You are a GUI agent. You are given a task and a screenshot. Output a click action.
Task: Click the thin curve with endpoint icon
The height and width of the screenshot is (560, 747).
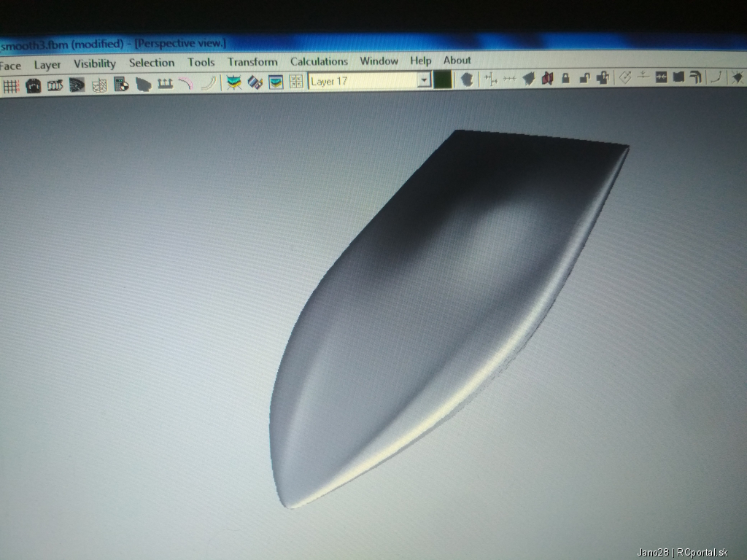(717, 77)
